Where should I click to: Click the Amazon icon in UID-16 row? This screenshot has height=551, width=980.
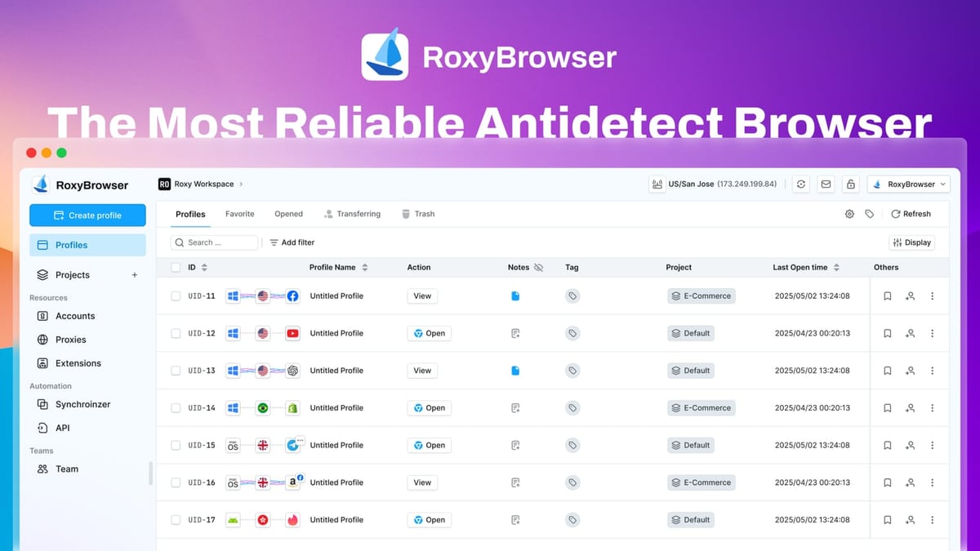click(x=292, y=482)
